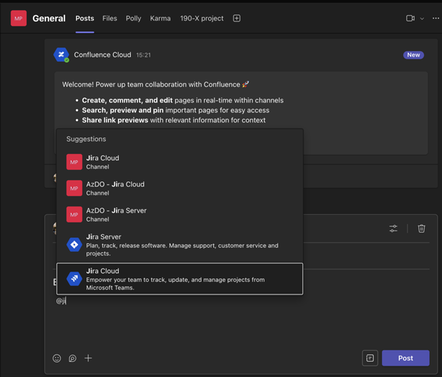Select the Jira Cloud channel suggestion
The image size is (442, 377).
(x=180, y=162)
